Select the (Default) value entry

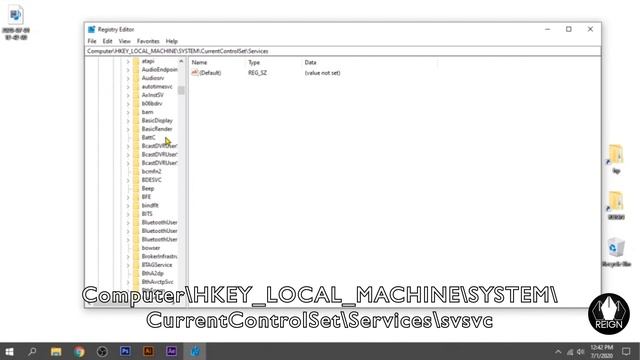coord(210,73)
